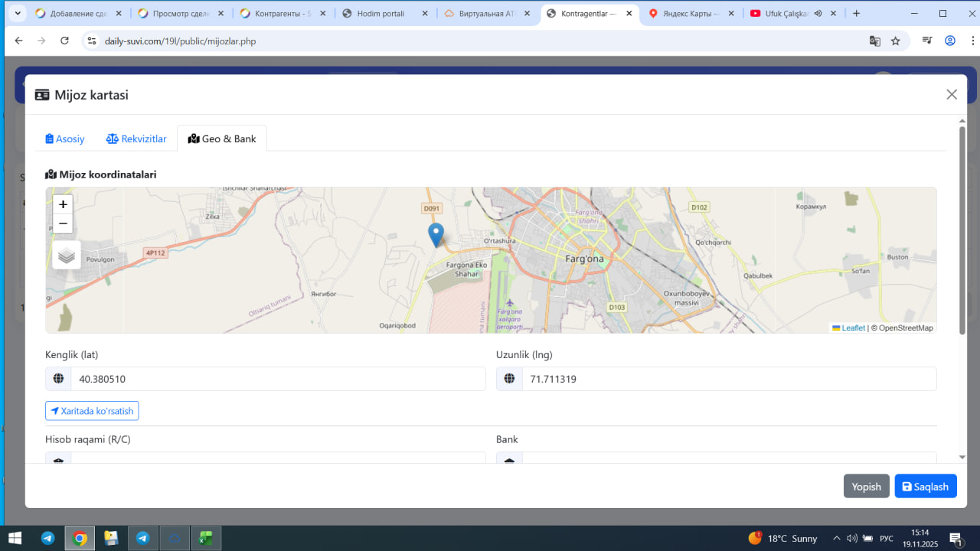Click the Google Translate icon in address bar
The height and width of the screenshot is (551, 980).
coord(874,41)
